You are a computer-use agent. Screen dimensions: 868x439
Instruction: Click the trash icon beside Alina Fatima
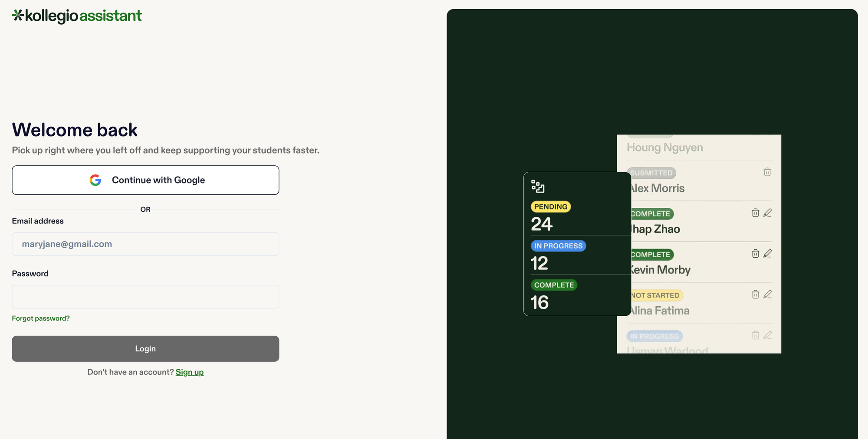[755, 295]
